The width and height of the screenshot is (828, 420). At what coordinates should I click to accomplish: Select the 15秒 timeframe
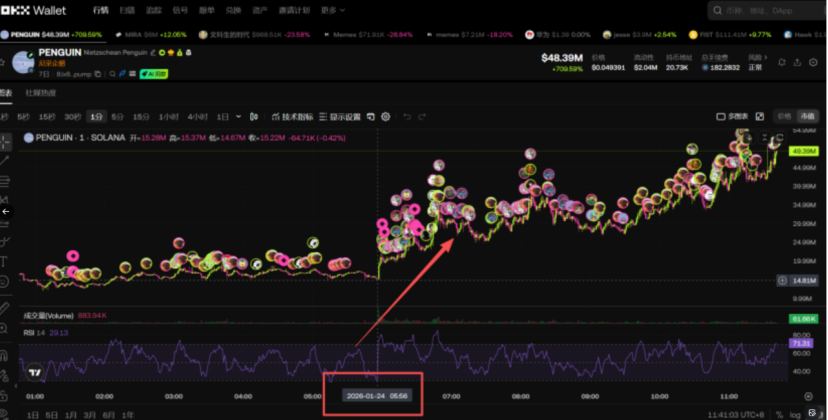tap(47, 117)
